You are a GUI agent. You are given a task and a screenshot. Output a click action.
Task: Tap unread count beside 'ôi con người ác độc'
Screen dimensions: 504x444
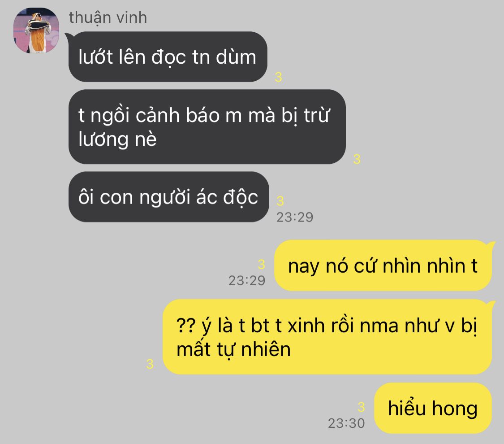pyautogui.click(x=280, y=201)
